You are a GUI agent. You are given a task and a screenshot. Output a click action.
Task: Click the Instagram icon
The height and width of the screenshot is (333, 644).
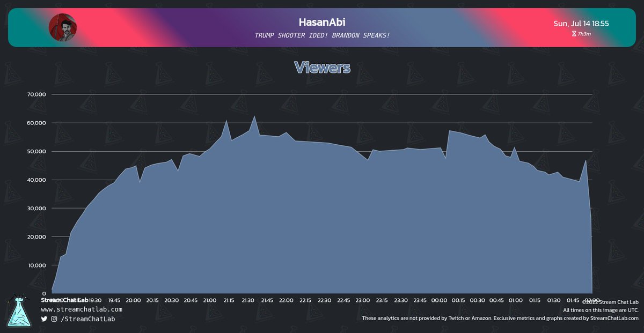click(x=54, y=319)
